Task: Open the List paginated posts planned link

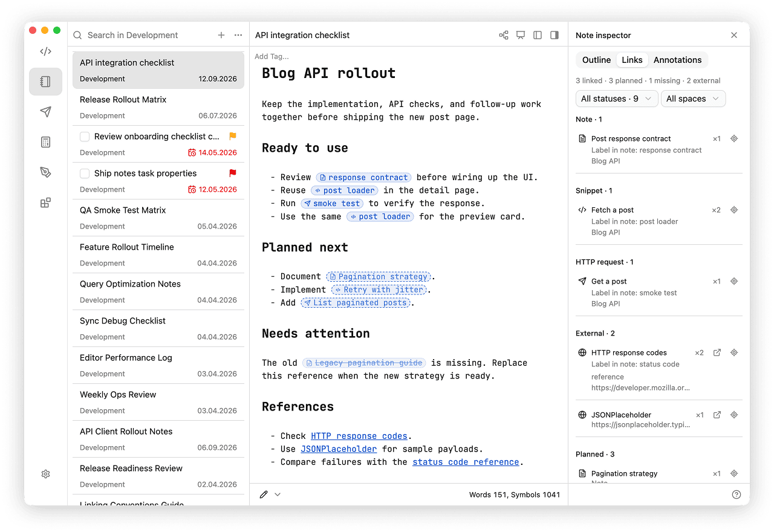Action: coord(356,302)
